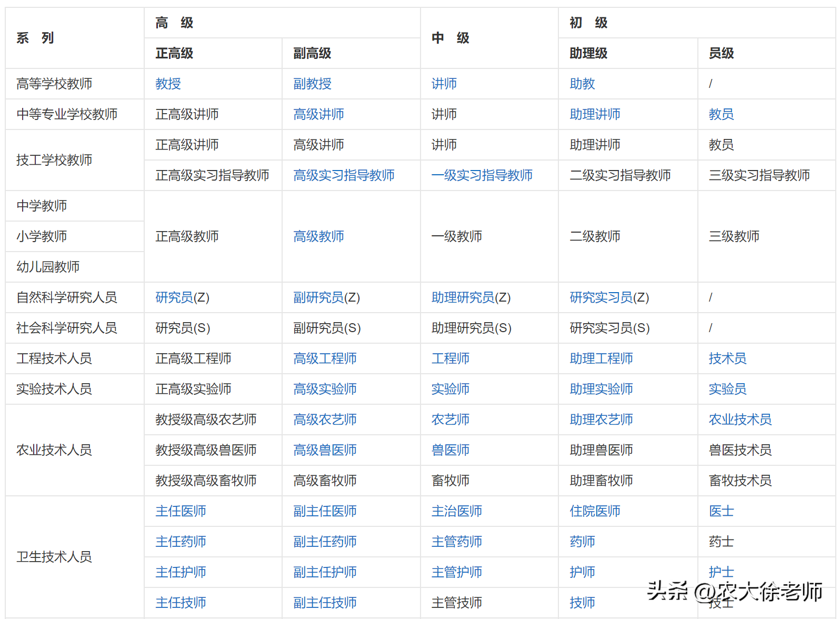Open the 副主任护师 link
The height and width of the screenshot is (619, 840).
(x=325, y=572)
